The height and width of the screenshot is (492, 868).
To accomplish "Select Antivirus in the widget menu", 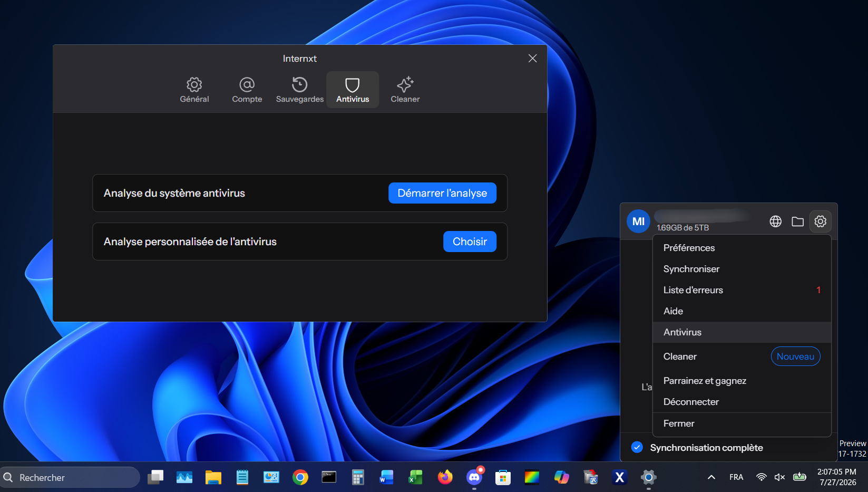I will (x=742, y=332).
